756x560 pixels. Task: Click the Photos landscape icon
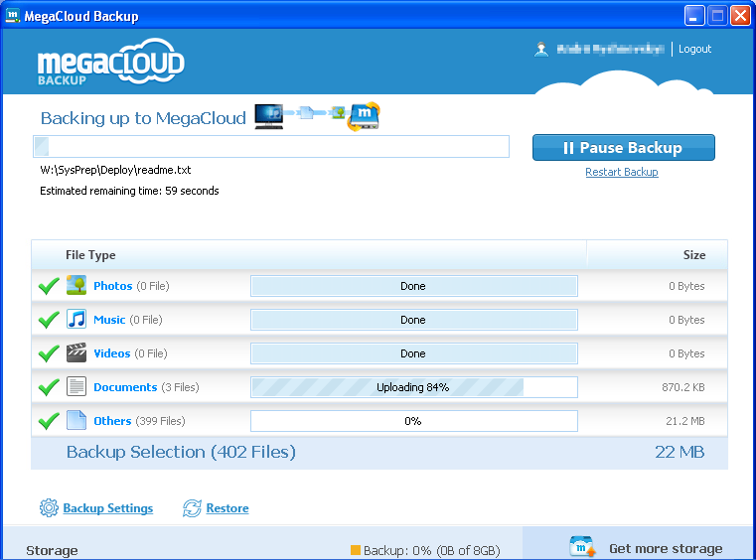pyautogui.click(x=76, y=285)
